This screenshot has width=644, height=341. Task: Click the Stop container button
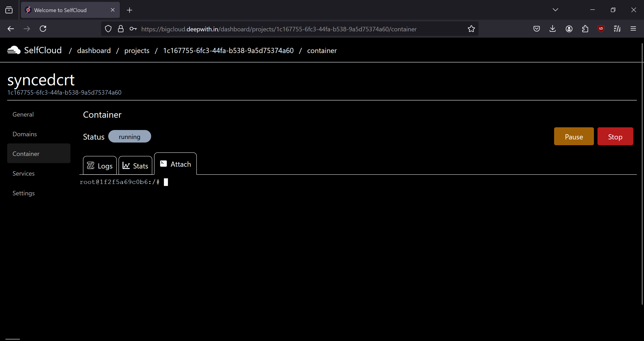(x=615, y=136)
